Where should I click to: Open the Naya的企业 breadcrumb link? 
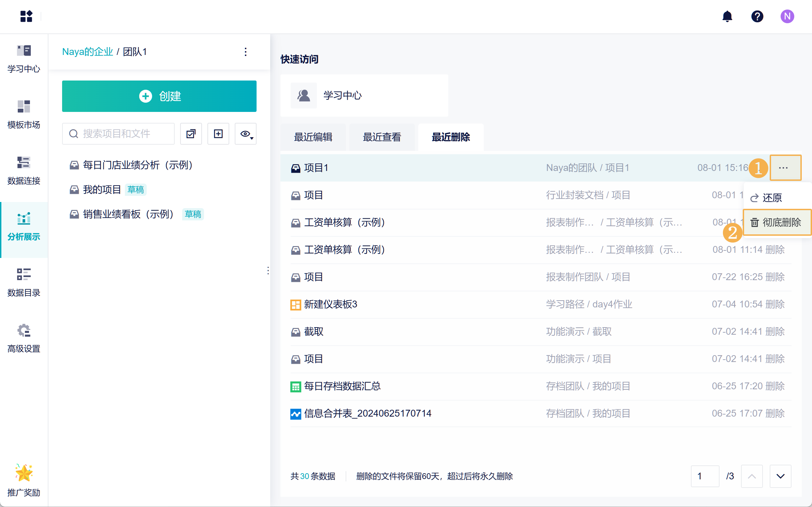click(x=87, y=52)
